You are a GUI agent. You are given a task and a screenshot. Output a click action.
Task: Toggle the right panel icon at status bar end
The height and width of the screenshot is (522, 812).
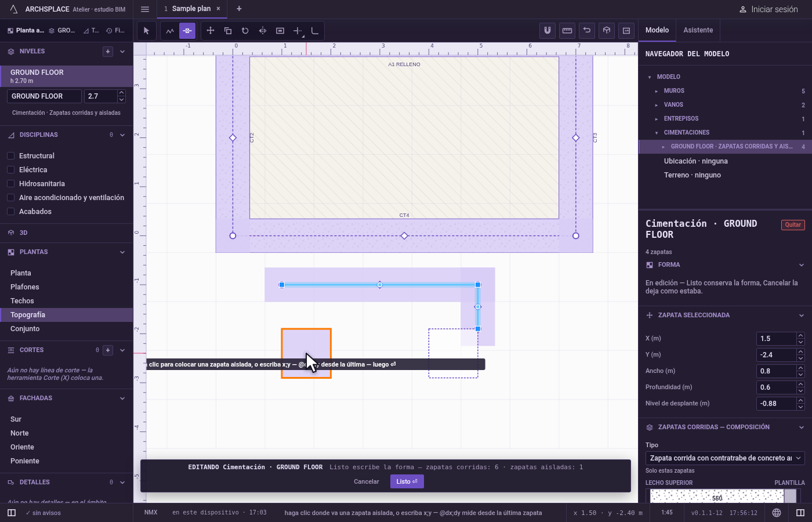[x=800, y=513]
